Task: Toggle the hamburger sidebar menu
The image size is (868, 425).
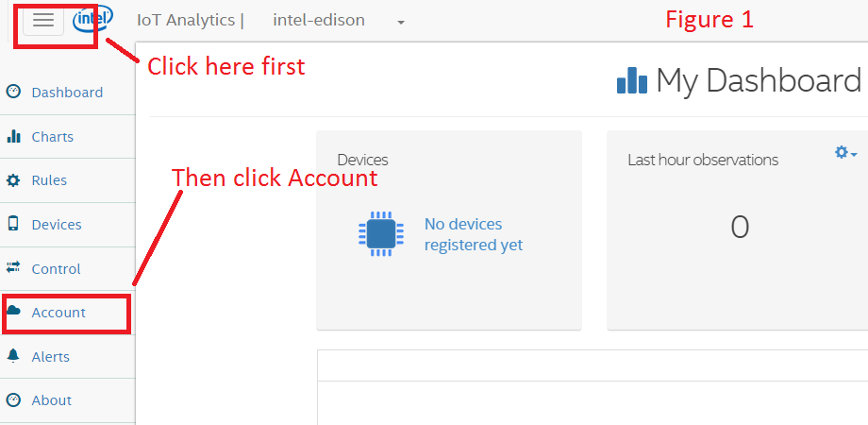Action: point(43,21)
